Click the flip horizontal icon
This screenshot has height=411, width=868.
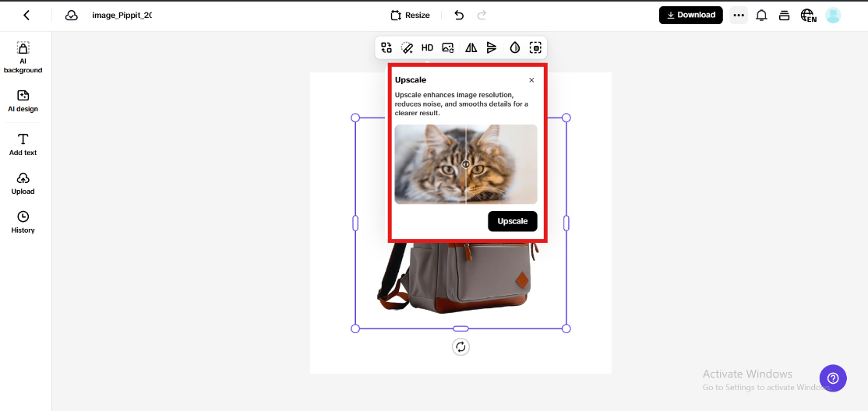pyautogui.click(x=471, y=47)
